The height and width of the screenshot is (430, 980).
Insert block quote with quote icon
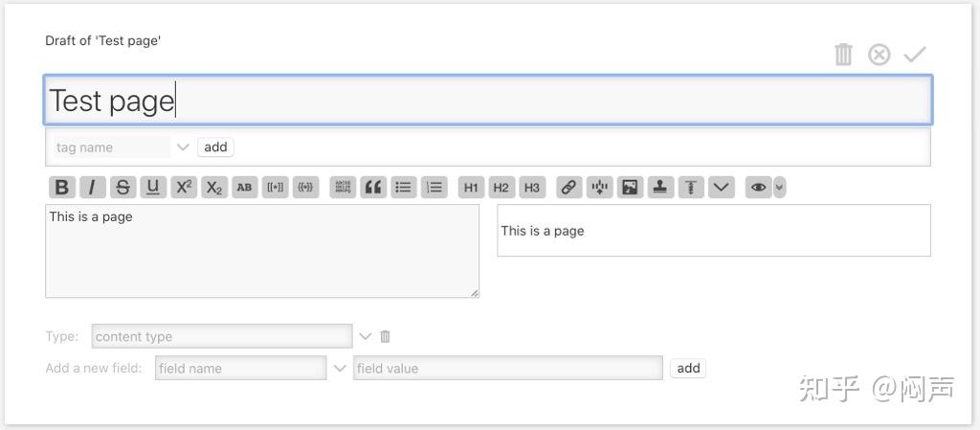[373, 188]
